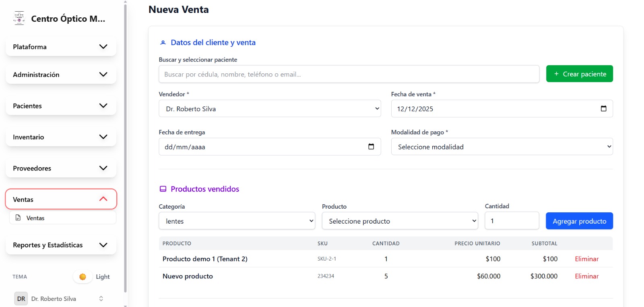Open the Vendedor dropdown
This screenshot has width=644, height=307.
(270, 109)
